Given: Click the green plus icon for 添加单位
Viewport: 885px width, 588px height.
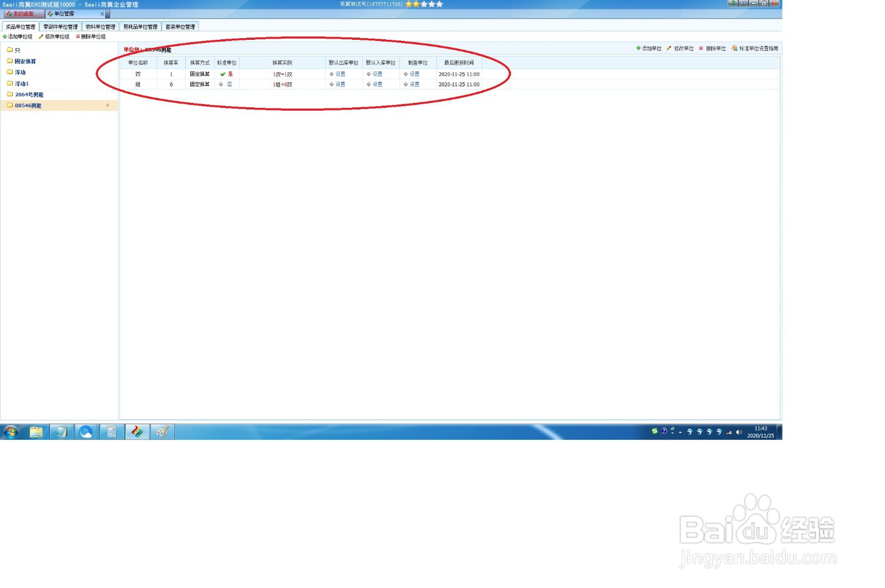Looking at the screenshot, I should (638, 49).
